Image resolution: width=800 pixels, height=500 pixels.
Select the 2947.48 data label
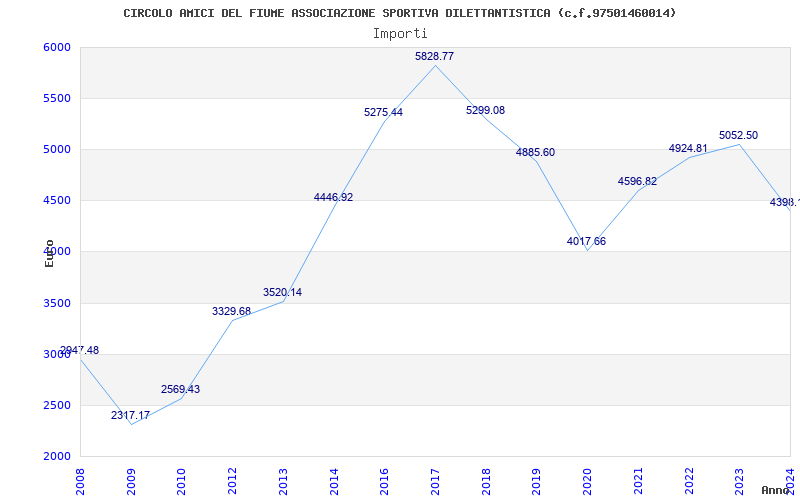point(79,351)
